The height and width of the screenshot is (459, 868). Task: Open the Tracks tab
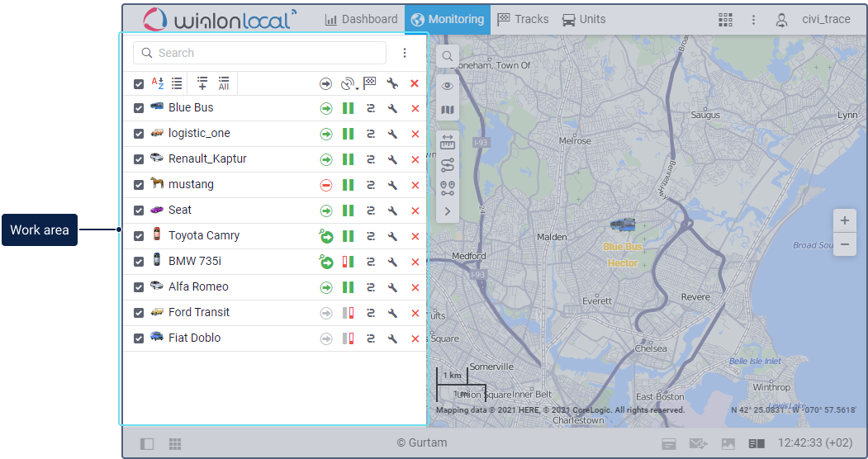523,19
